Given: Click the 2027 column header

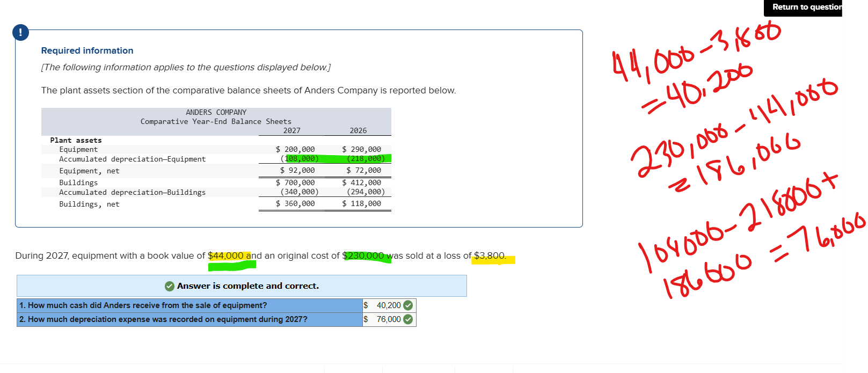Looking at the screenshot, I should tap(291, 130).
